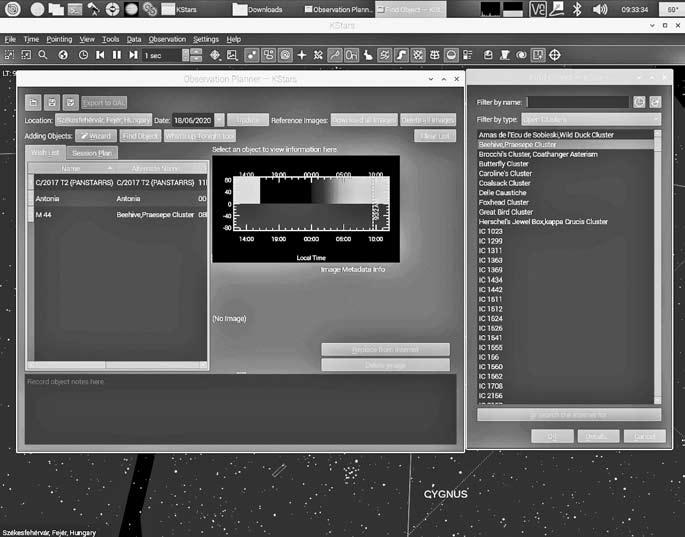Click the altitude vs time plot
Screen dimensions: 685x537
click(x=306, y=209)
